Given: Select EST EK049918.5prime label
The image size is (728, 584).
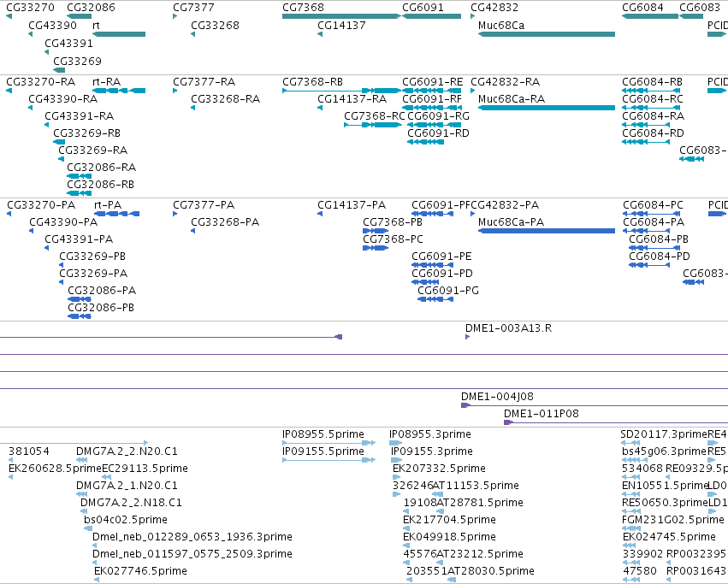Looking at the screenshot, I should (x=449, y=537).
